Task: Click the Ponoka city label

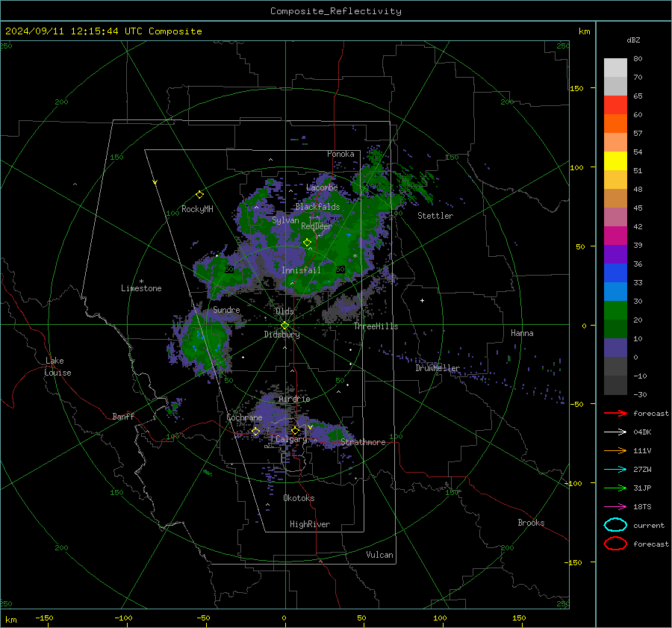Action: [x=340, y=154]
